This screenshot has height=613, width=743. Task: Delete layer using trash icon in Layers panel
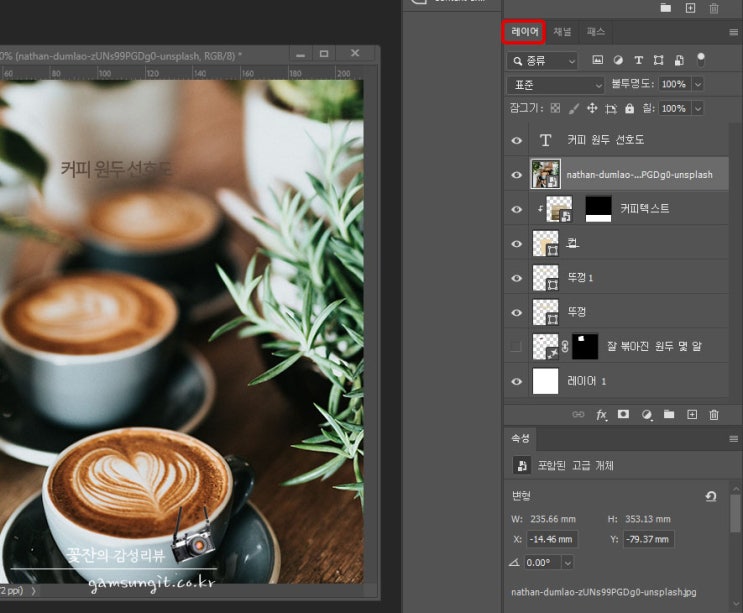[x=714, y=415]
